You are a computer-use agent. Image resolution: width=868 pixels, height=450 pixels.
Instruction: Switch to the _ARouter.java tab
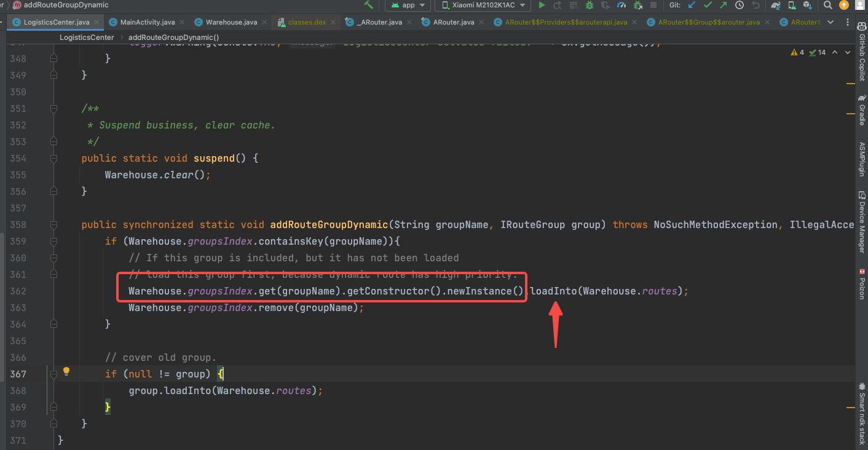point(379,22)
